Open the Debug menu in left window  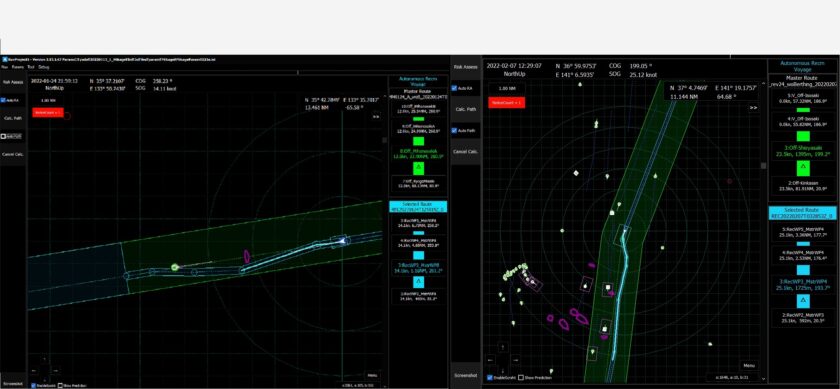44,68
